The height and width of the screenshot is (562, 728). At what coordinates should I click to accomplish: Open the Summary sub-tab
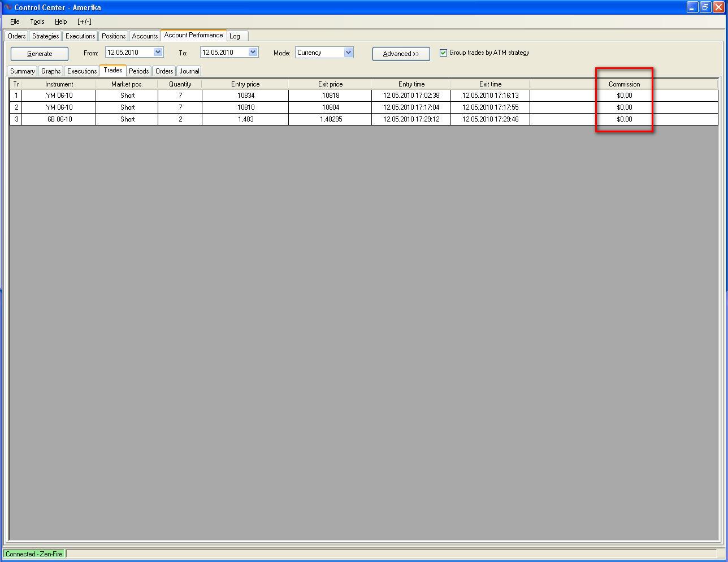[22, 71]
